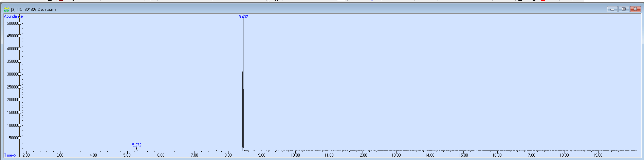
Task: Click the Abundance axis label
Action: (13, 16)
